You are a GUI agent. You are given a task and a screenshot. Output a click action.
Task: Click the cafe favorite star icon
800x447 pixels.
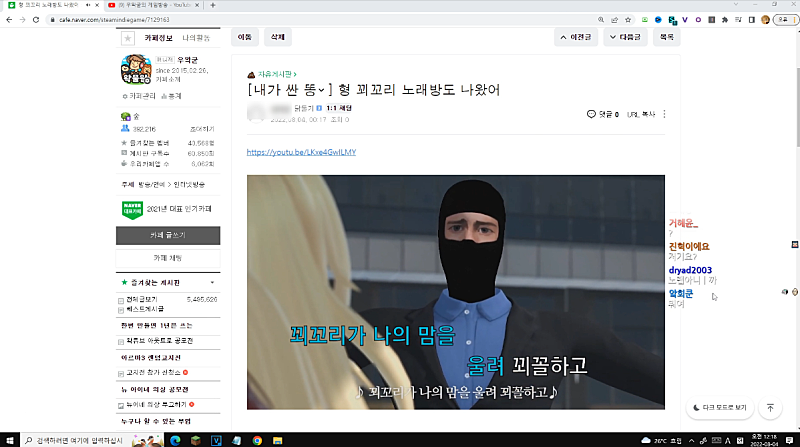coord(127,38)
